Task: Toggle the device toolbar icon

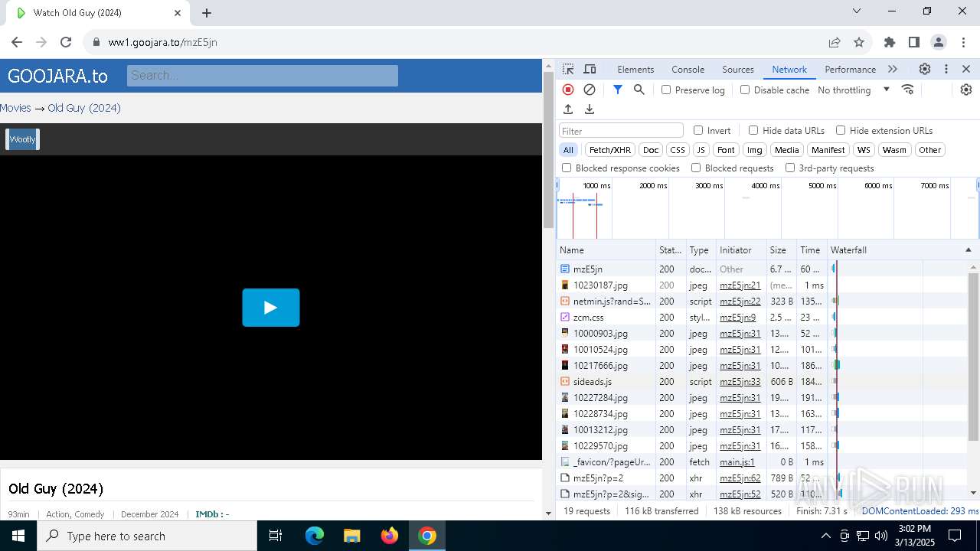Action: pyautogui.click(x=590, y=69)
